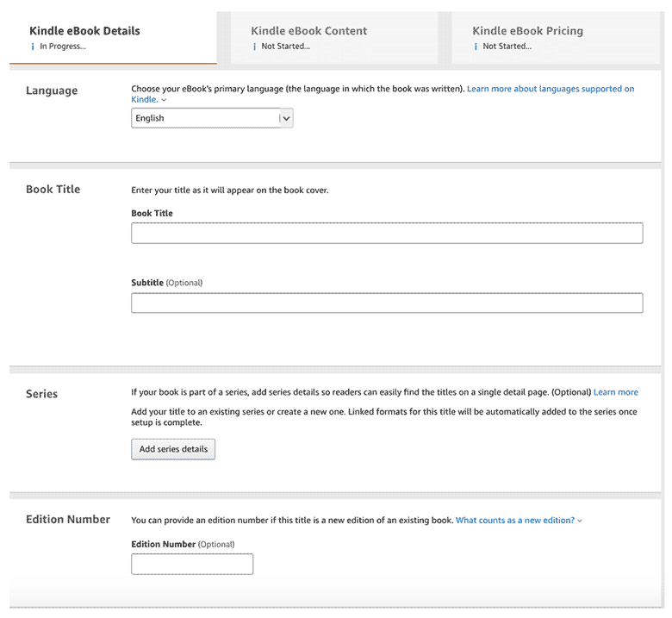Open Learn more about supported languages link

coord(551,89)
